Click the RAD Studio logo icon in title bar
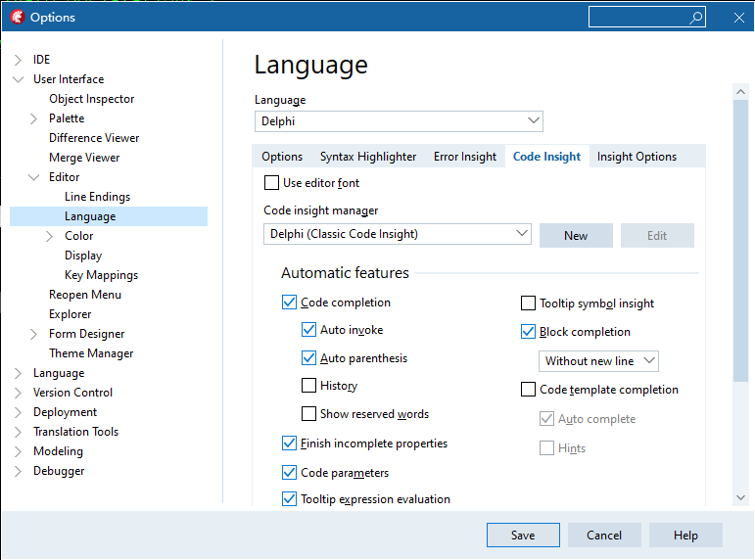Screen dimensions: 755x560 pos(18,17)
